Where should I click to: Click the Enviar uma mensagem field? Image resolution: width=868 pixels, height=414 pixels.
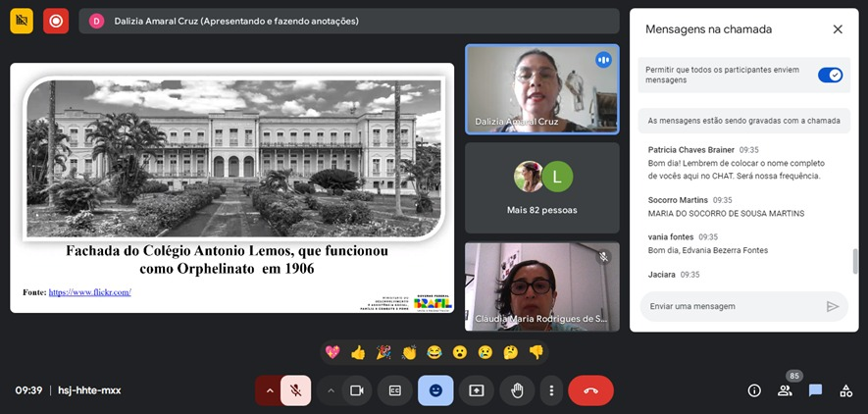731,306
